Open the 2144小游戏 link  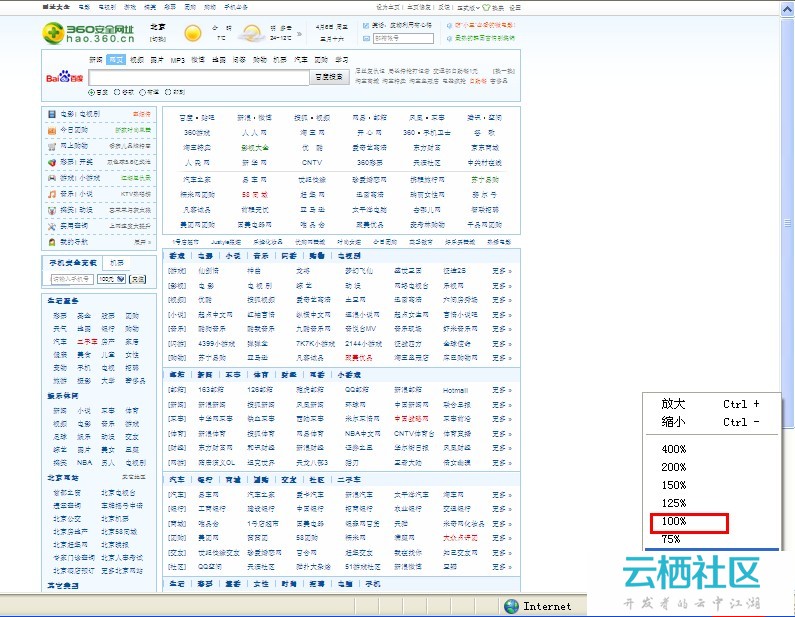pos(364,344)
